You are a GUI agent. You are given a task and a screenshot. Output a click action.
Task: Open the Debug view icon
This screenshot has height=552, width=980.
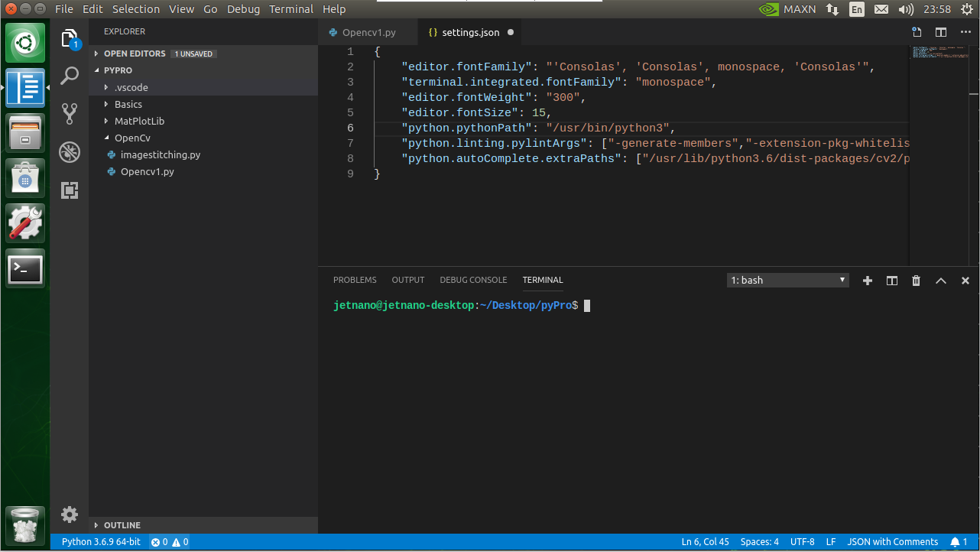[70, 151]
